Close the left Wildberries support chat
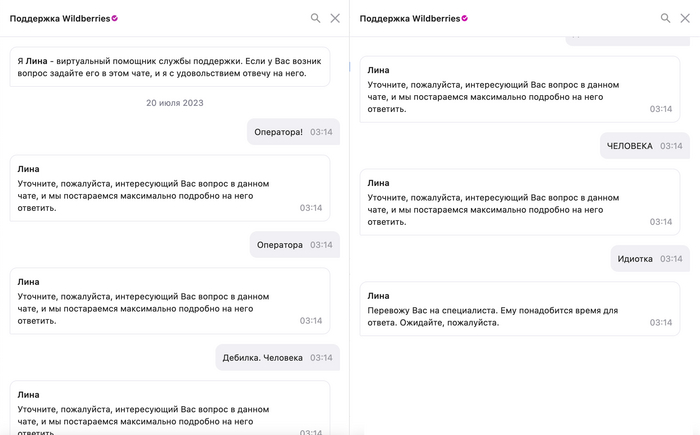 [x=335, y=18]
